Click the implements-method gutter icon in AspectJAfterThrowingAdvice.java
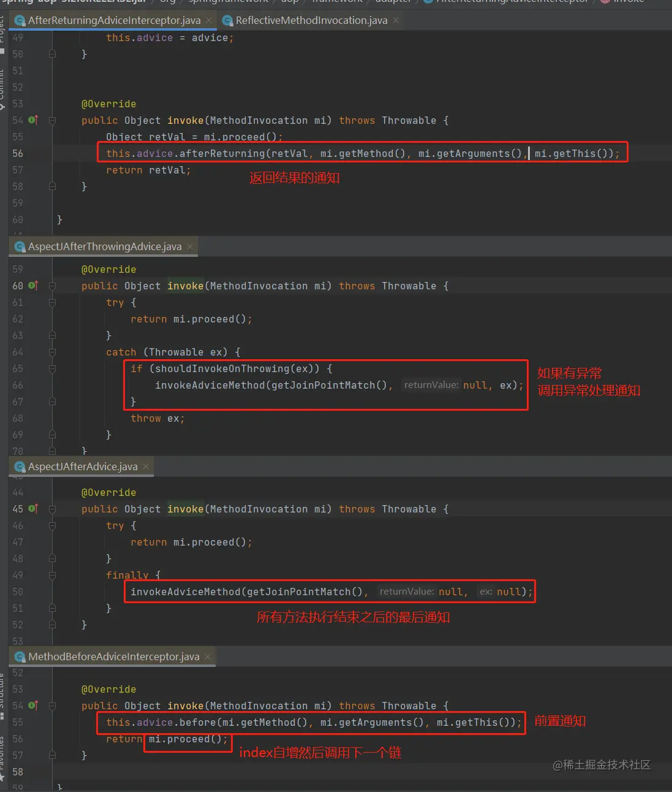The height and width of the screenshot is (792, 672). pos(33,286)
